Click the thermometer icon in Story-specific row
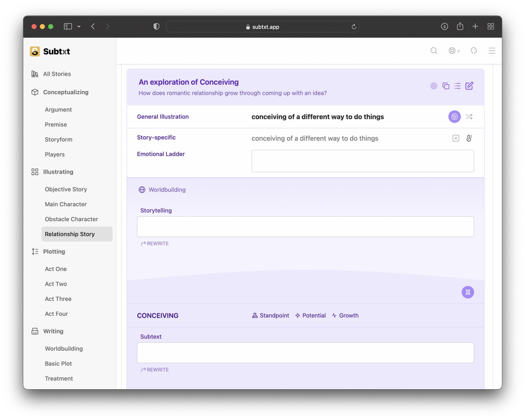This screenshot has width=525, height=420. pos(469,138)
